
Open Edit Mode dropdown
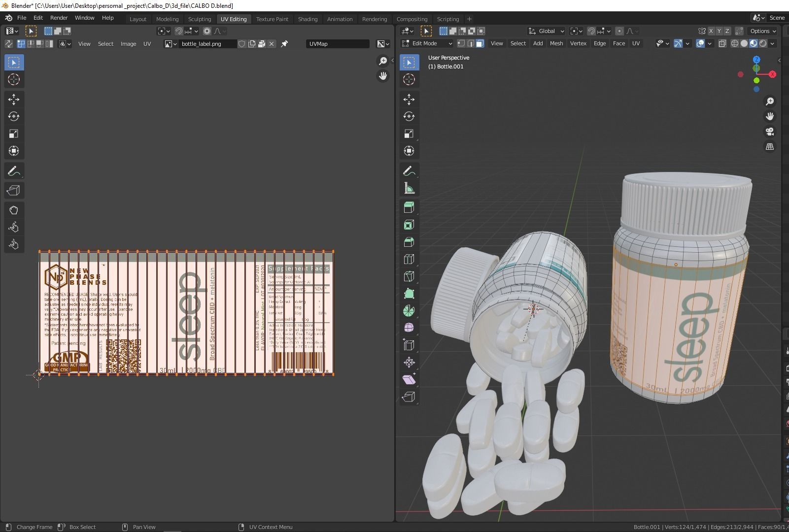(x=427, y=43)
